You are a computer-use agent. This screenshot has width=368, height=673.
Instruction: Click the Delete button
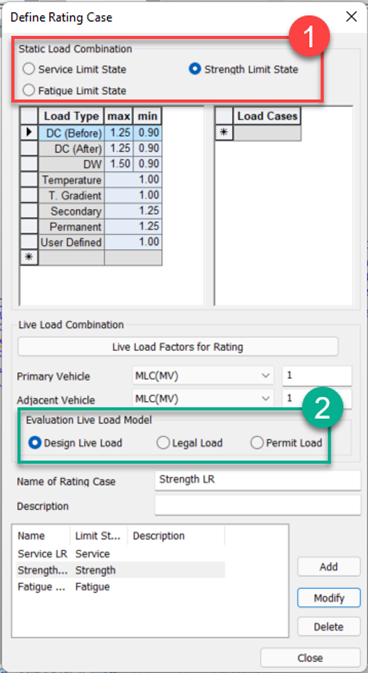pos(328,627)
